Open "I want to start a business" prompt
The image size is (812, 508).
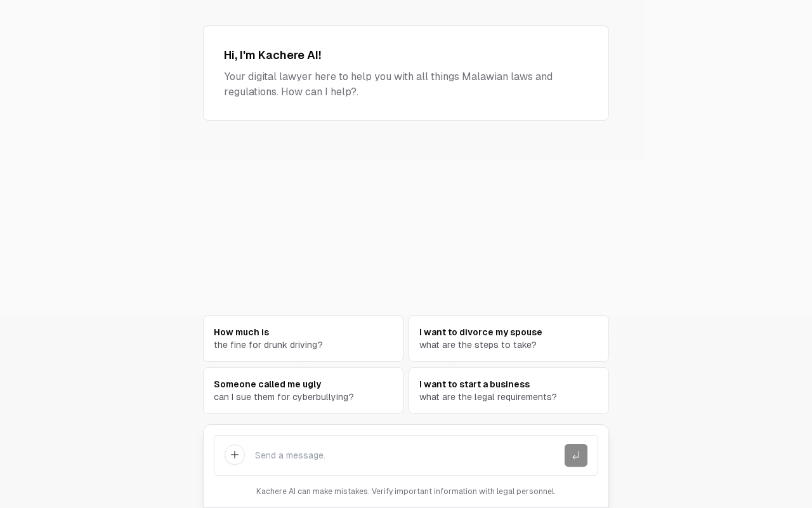474,384
